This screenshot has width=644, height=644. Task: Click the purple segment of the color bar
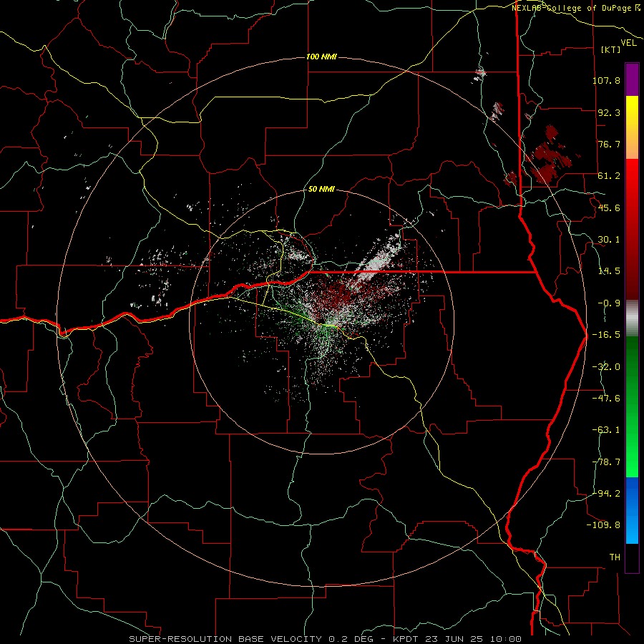[632, 79]
